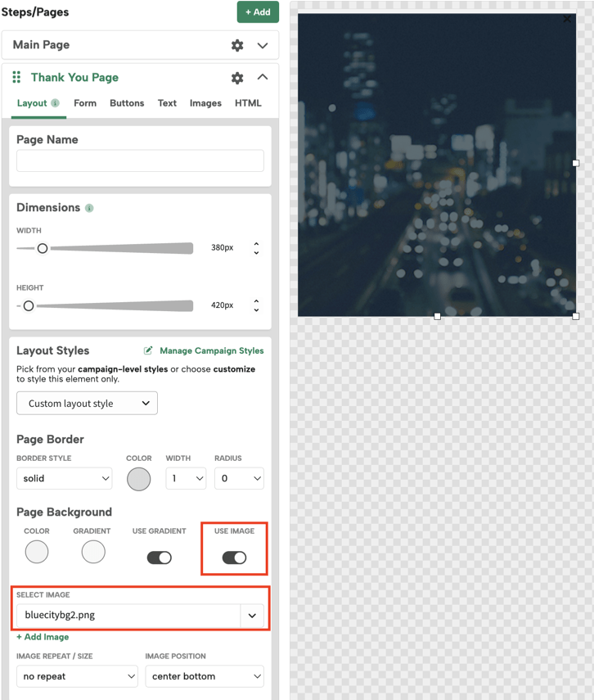594x700 pixels.
Task: Toggle the Use Gradient switch
Action: (160, 558)
